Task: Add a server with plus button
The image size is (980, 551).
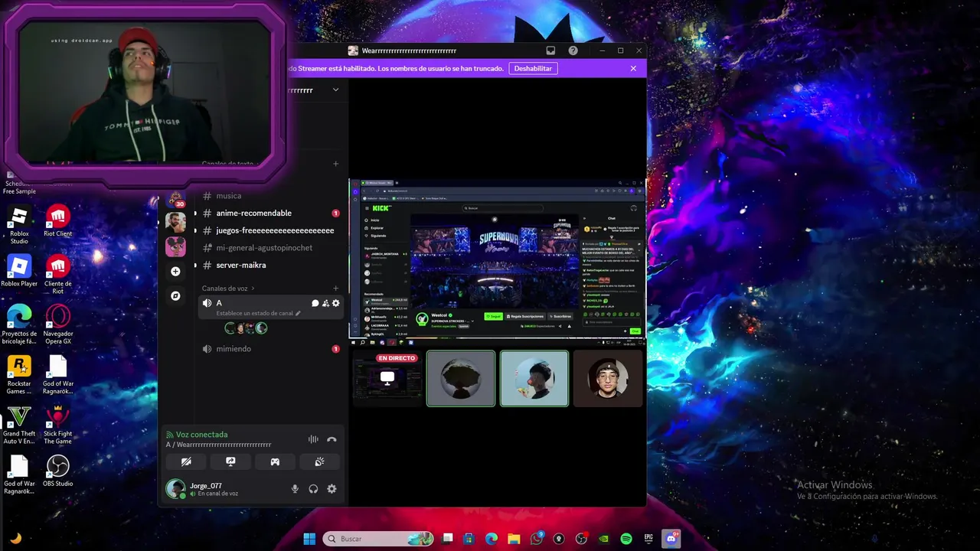Action: [x=175, y=272]
